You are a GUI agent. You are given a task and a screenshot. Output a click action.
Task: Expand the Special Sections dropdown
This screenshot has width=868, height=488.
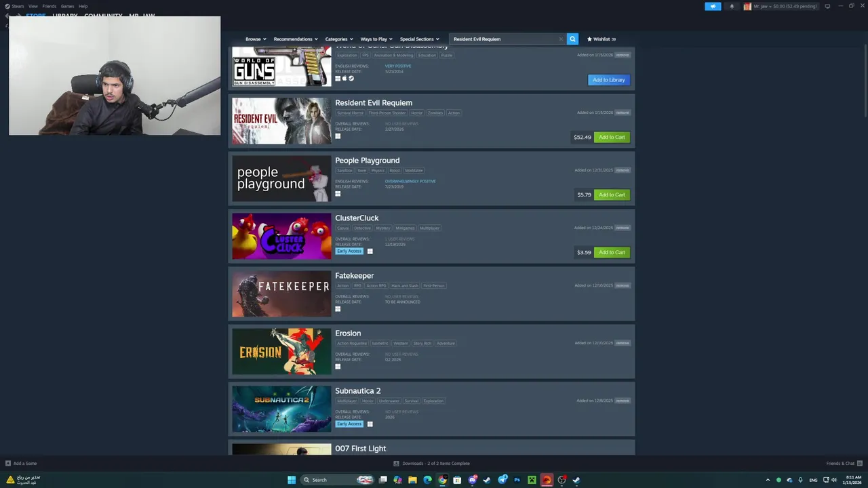coord(419,39)
